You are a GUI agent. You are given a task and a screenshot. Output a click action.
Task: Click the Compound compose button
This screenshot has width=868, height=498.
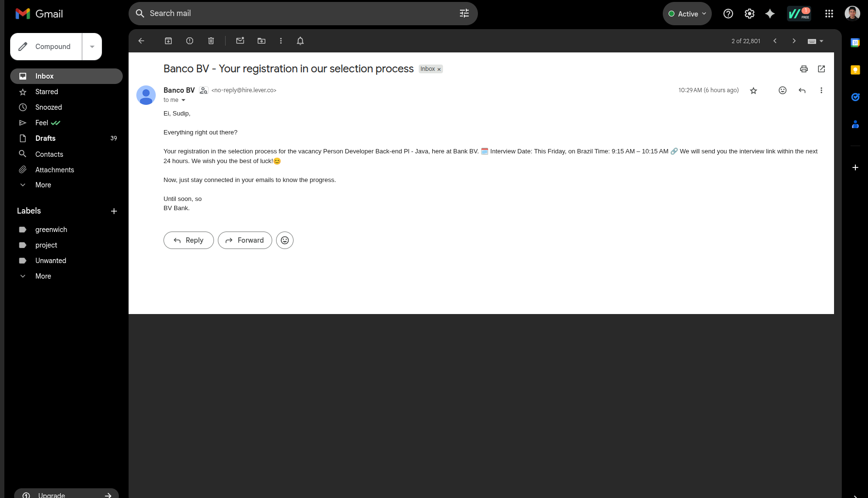46,47
